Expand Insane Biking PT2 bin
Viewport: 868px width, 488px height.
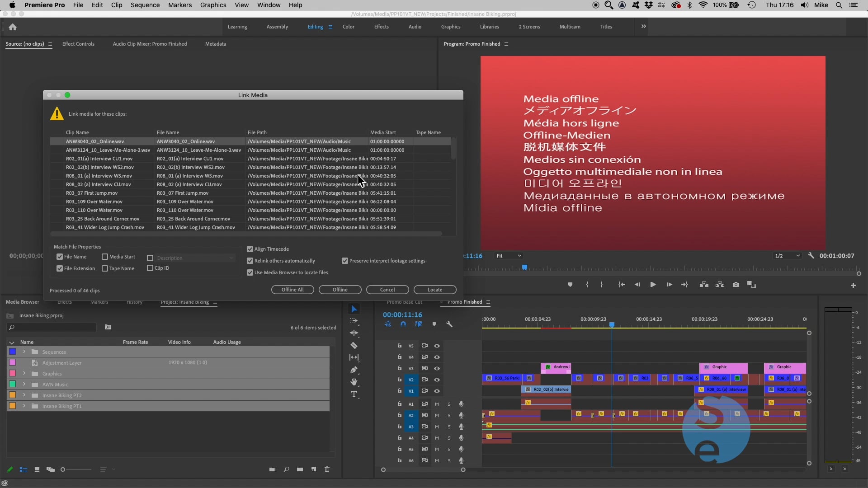pos(24,395)
